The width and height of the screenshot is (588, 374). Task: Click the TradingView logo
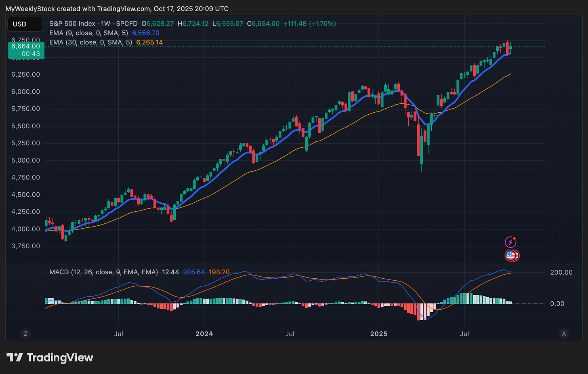(50, 357)
